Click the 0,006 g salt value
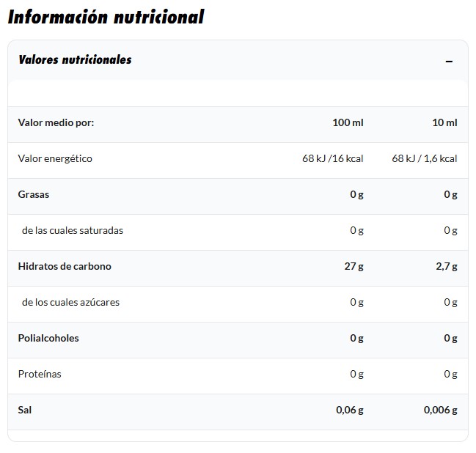Screen dimensions: 476x453 pos(440,410)
